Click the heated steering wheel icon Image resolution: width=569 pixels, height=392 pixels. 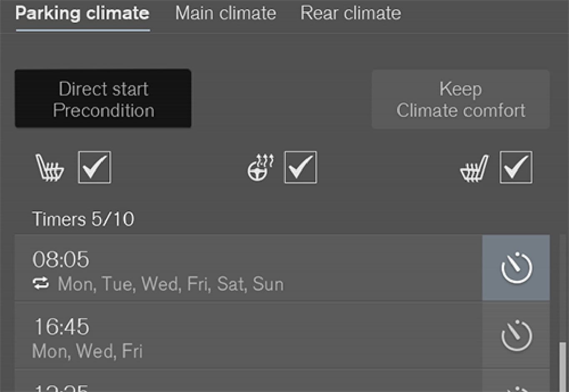pos(260,167)
